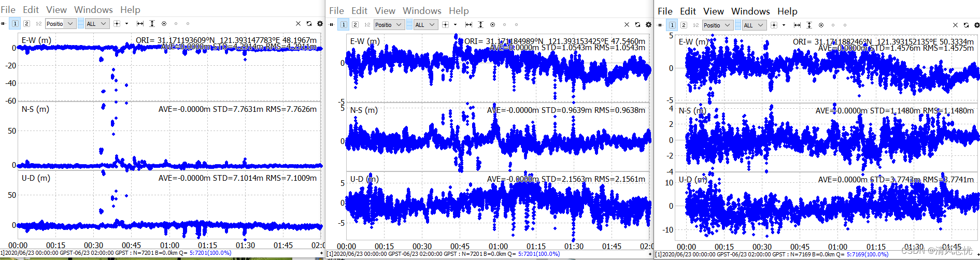Click the show track point icon in the right window

pyautogui.click(x=821, y=25)
